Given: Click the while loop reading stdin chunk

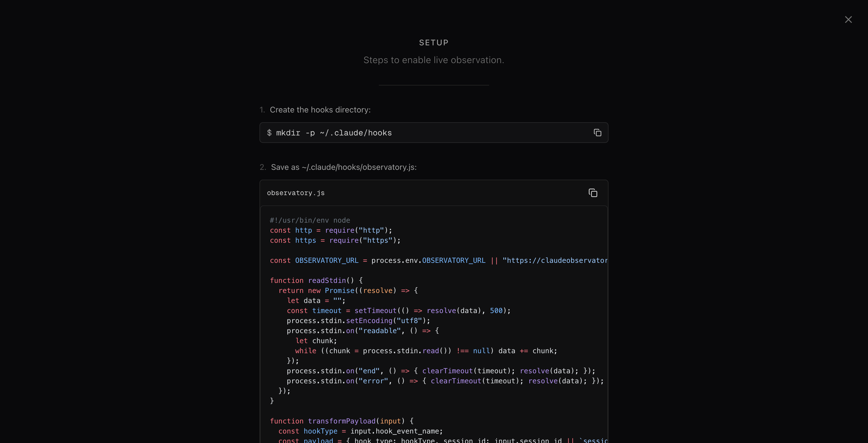Looking at the screenshot, I should coord(426,351).
